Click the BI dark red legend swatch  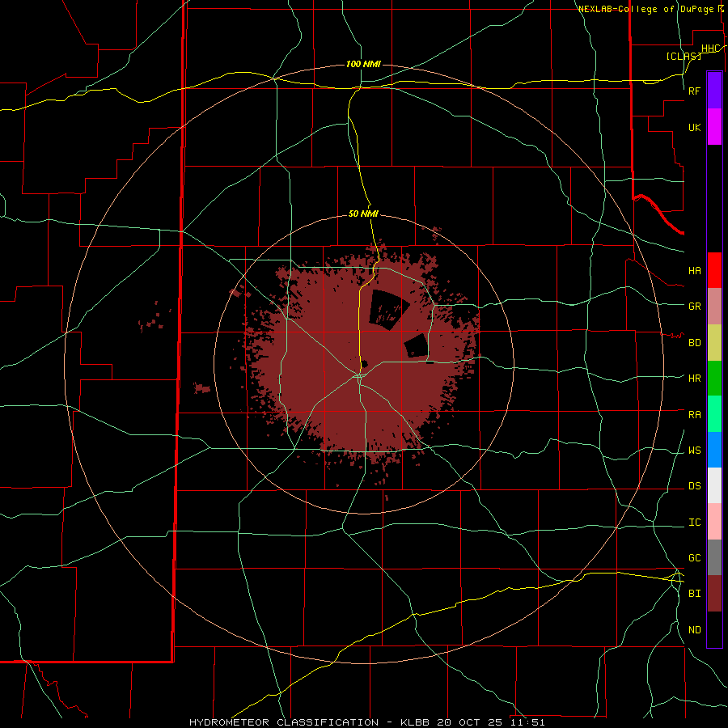coord(714,594)
